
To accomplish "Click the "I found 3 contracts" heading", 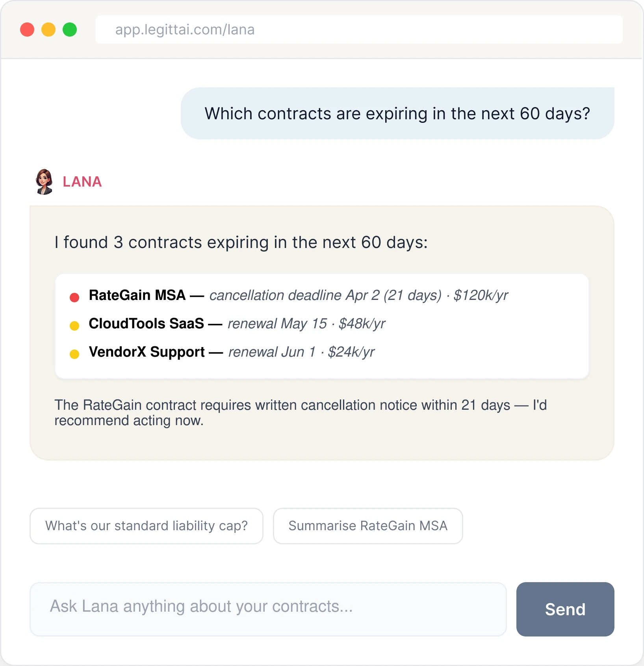I will pos(241,242).
